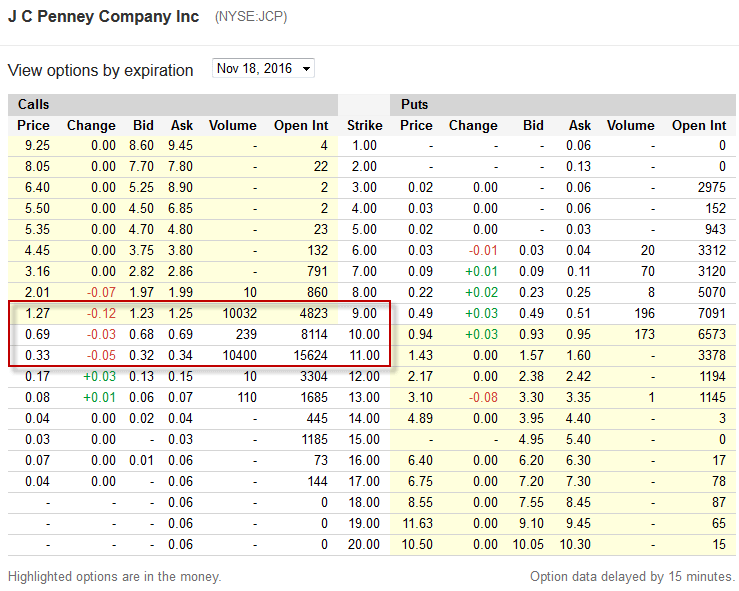The width and height of the screenshot is (739, 591).
Task: Click call ask 0.69 at strike 10.00
Action: click(180, 335)
